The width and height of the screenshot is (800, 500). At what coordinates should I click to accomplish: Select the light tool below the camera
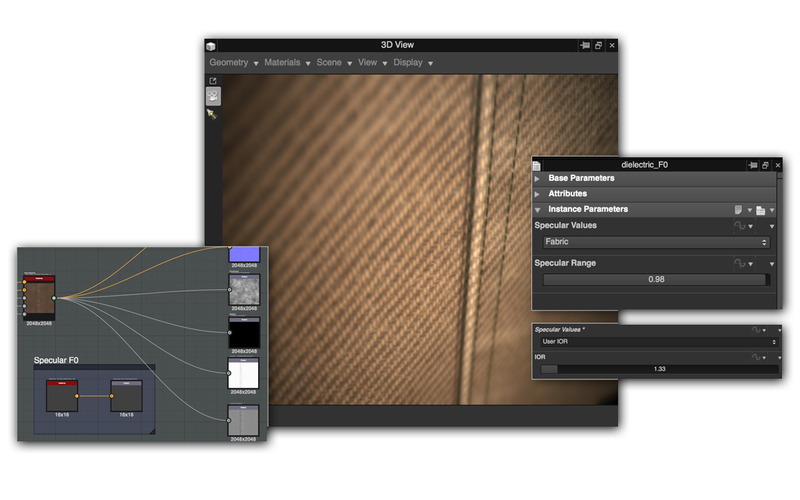213,114
